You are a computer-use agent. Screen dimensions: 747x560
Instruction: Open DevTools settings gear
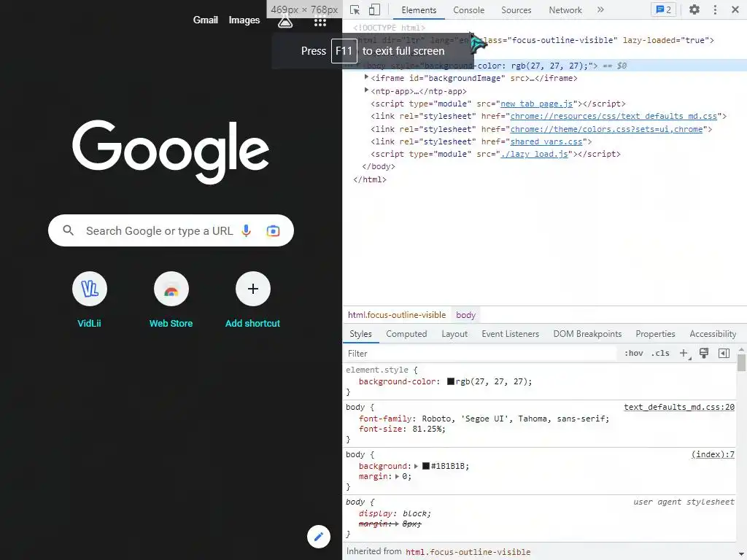point(694,9)
